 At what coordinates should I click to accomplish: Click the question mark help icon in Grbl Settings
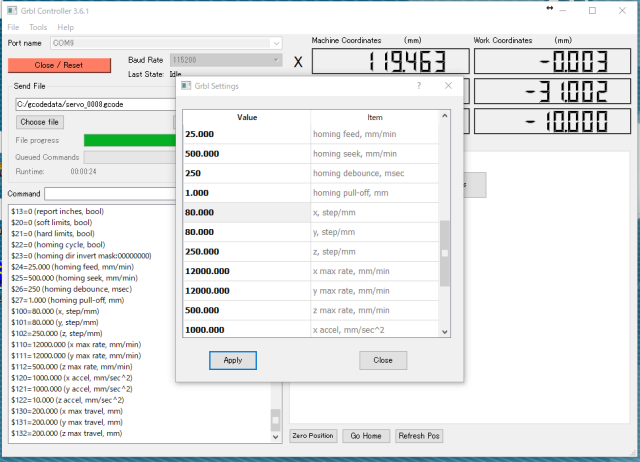419,86
